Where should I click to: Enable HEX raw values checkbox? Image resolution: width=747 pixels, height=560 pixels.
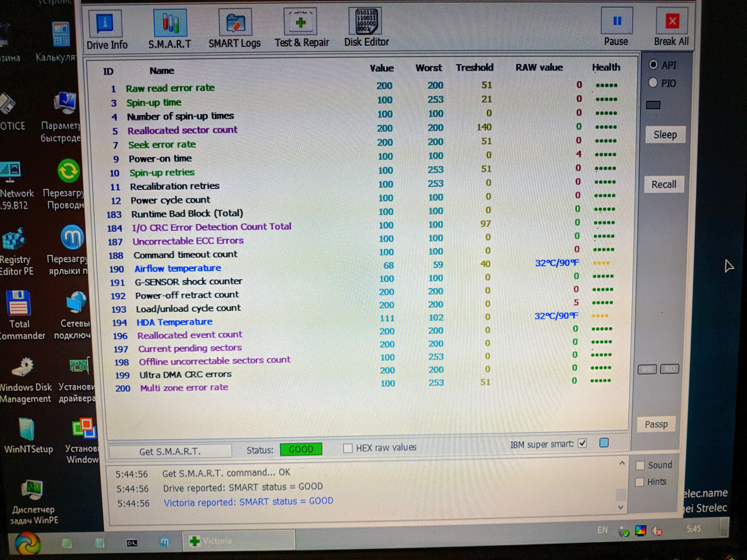click(x=348, y=448)
